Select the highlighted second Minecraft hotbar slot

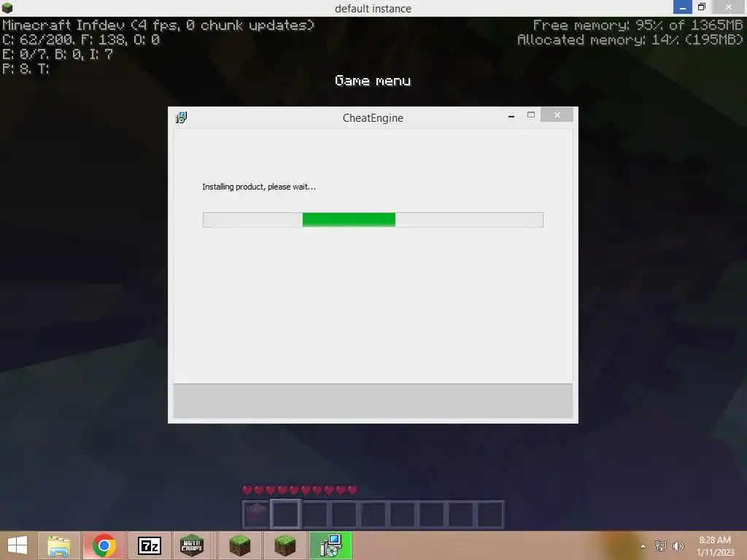coord(285,514)
